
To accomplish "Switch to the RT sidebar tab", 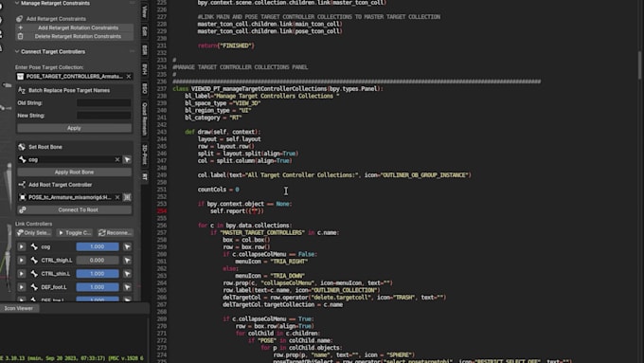I will point(145,177).
